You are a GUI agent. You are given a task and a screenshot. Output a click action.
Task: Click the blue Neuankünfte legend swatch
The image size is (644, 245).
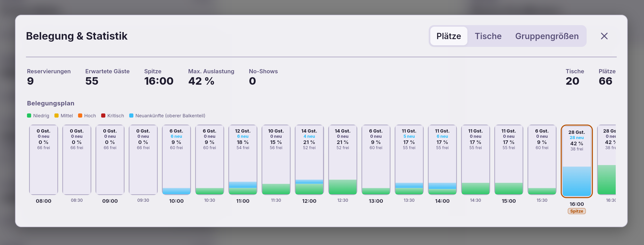click(131, 116)
